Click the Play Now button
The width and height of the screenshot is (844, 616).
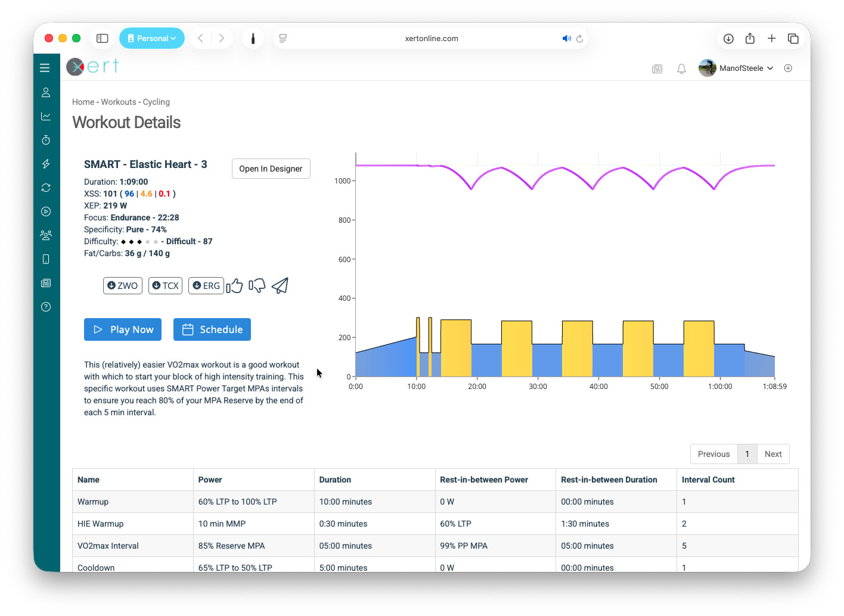(123, 329)
